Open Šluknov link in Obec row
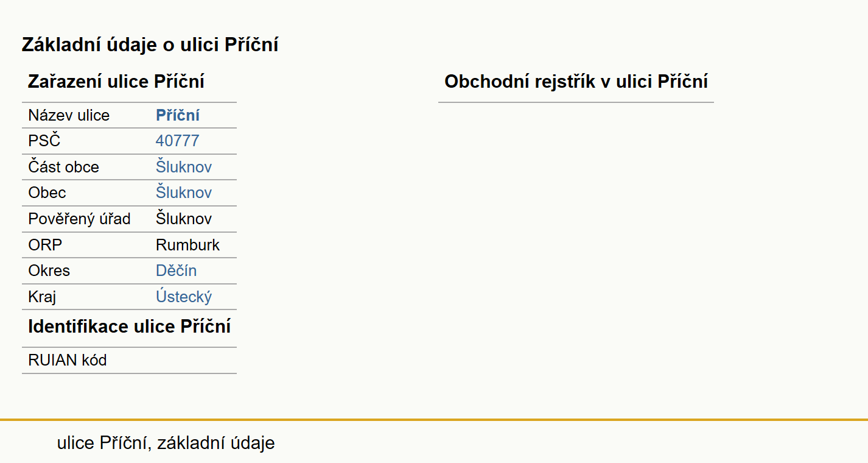Screen dimensions: 868x463 (x=184, y=193)
